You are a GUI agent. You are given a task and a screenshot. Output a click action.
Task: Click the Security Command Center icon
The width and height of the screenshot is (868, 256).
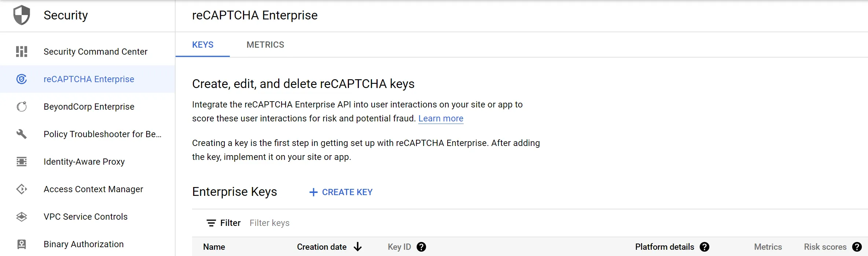click(x=22, y=52)
